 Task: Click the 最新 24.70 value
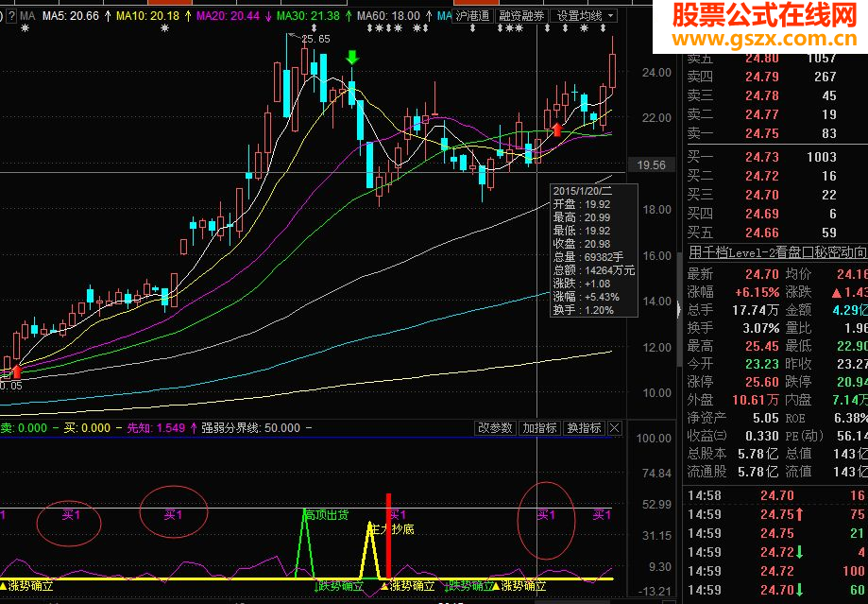click(762, 274)
